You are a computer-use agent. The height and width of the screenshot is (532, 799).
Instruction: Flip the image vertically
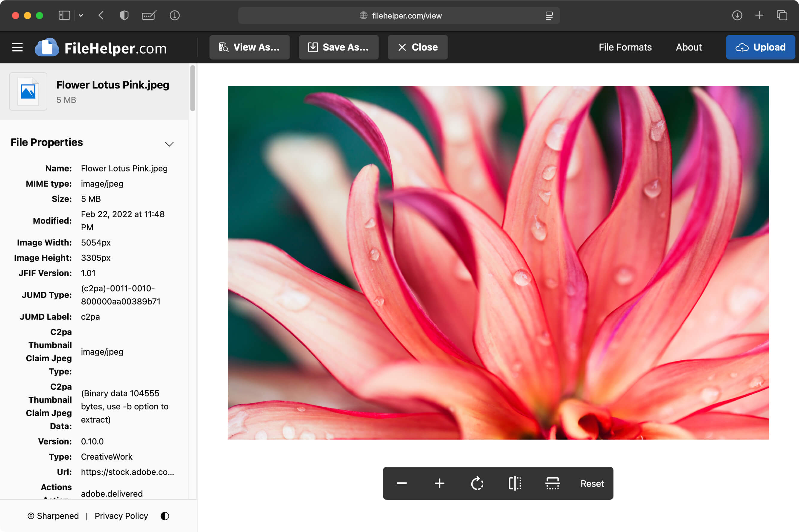pyautogui.click(x=552, y=483)
